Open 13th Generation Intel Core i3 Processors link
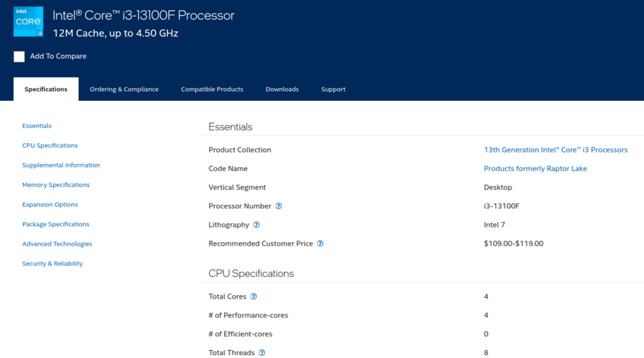 point(555,150)
